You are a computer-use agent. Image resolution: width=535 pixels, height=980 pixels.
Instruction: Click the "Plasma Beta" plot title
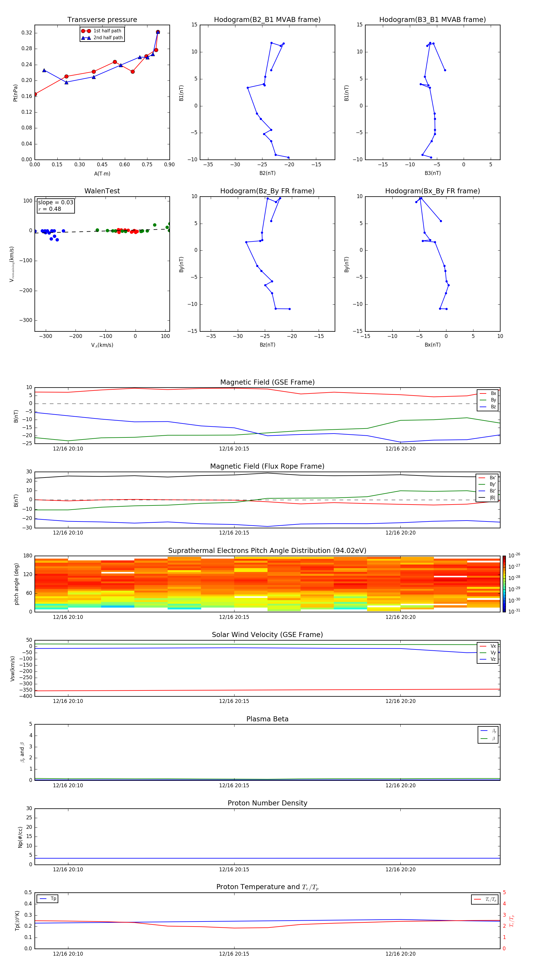267,719
